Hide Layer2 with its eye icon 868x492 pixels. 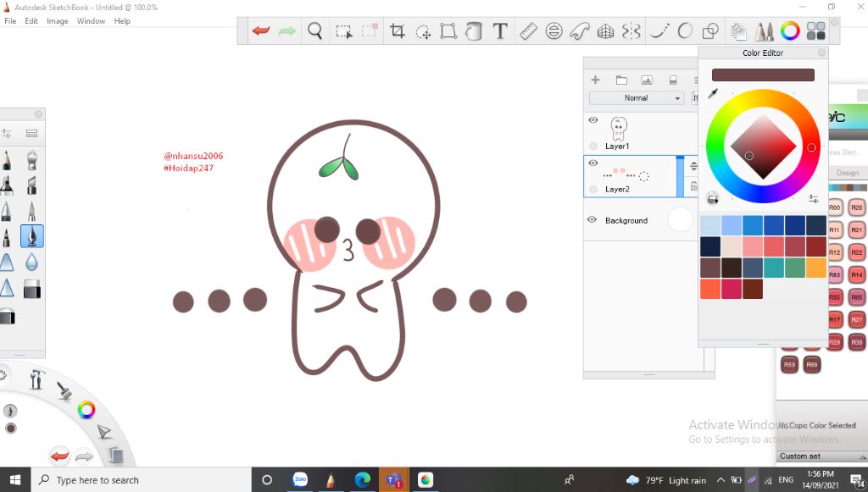593,163
